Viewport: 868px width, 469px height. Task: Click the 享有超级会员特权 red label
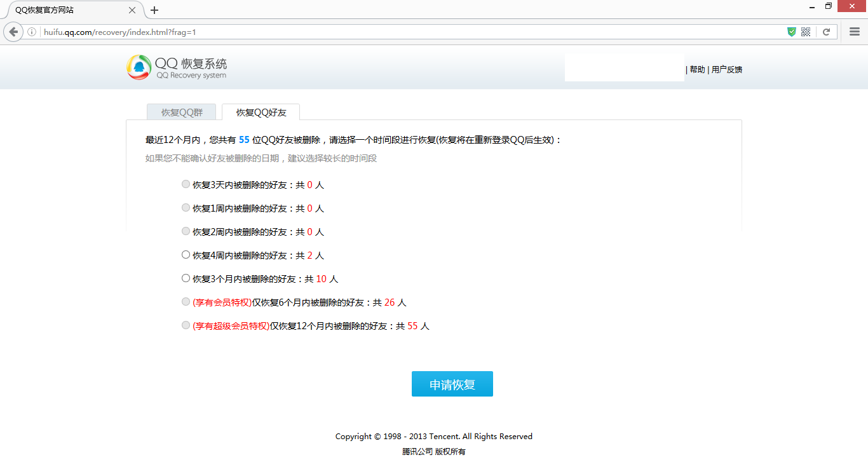[x=231, y=326]
